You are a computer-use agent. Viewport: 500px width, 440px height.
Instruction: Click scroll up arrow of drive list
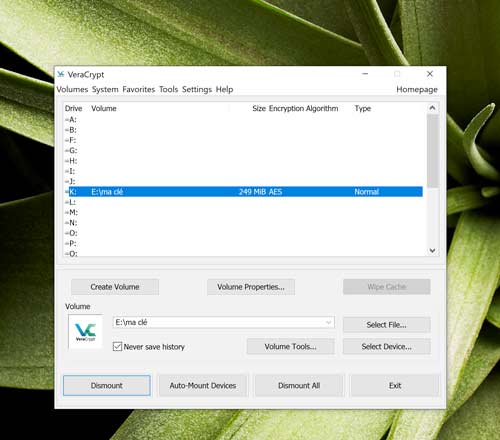click(x=432, y=108)
